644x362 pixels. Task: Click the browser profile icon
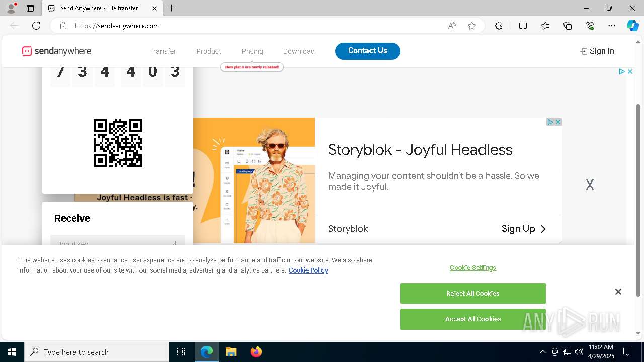pyautogui.click(x=11, y=8)
